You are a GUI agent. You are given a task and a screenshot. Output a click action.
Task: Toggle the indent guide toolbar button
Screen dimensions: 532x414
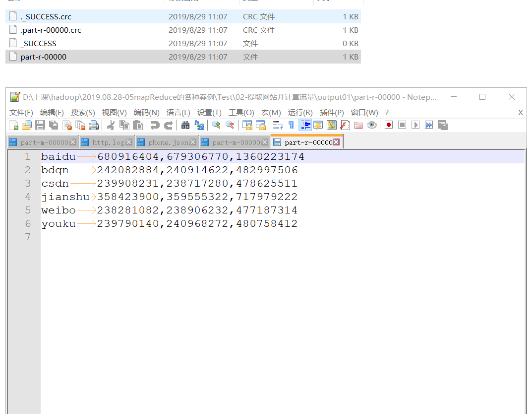click(305, 125)
